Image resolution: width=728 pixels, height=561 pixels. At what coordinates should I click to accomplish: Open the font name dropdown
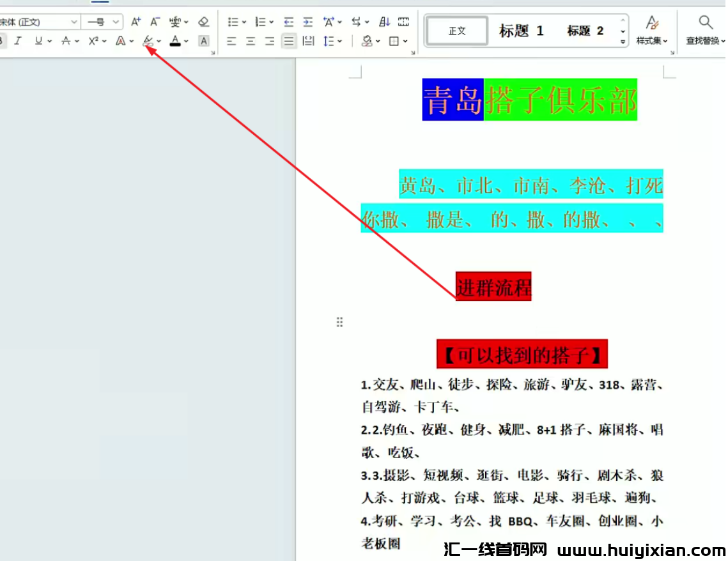tap(74, 21)
